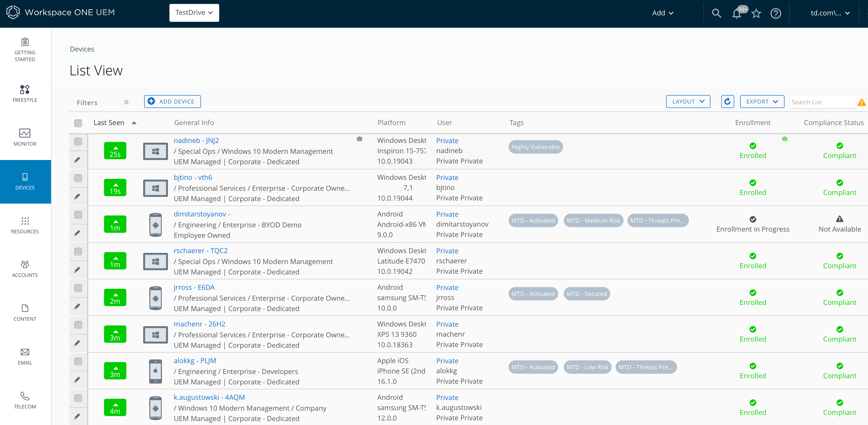Click the Add Device button
Image resolution: width=868 pixels, height=425 pixels.
tap(172, 101)
